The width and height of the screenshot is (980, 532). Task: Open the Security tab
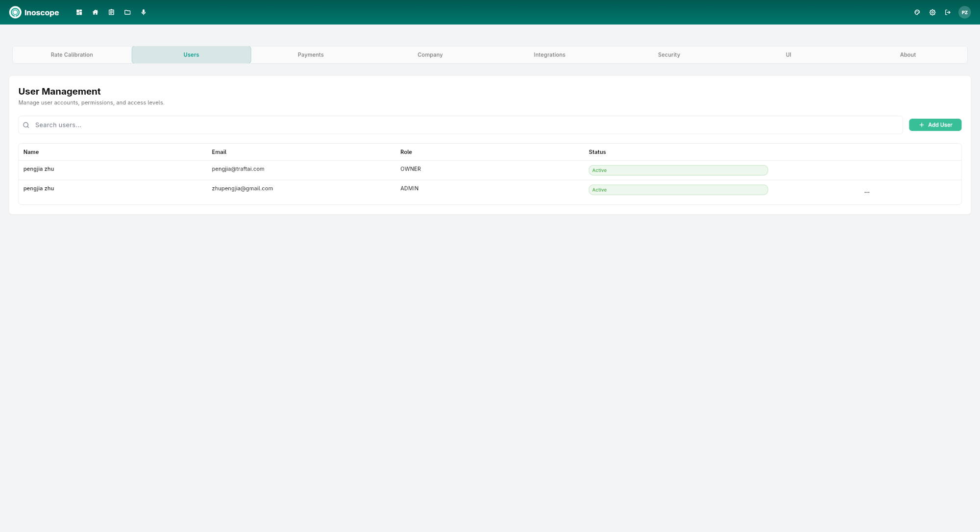(x=669, y=54)
